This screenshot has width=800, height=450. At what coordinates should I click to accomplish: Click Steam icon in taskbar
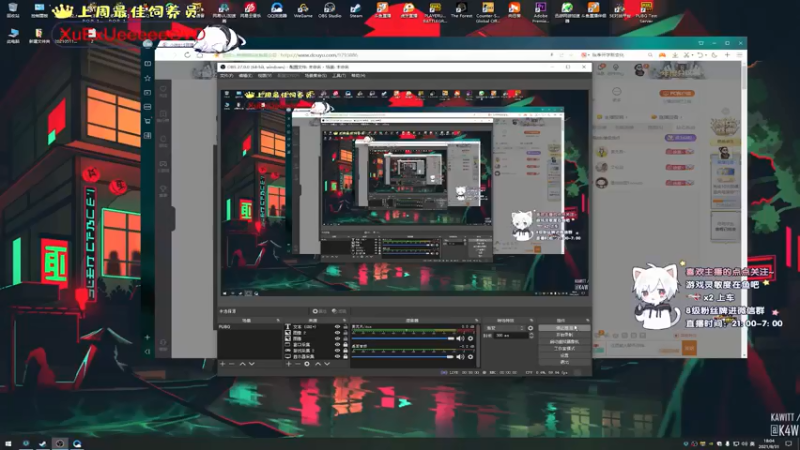tap(42, 443)
